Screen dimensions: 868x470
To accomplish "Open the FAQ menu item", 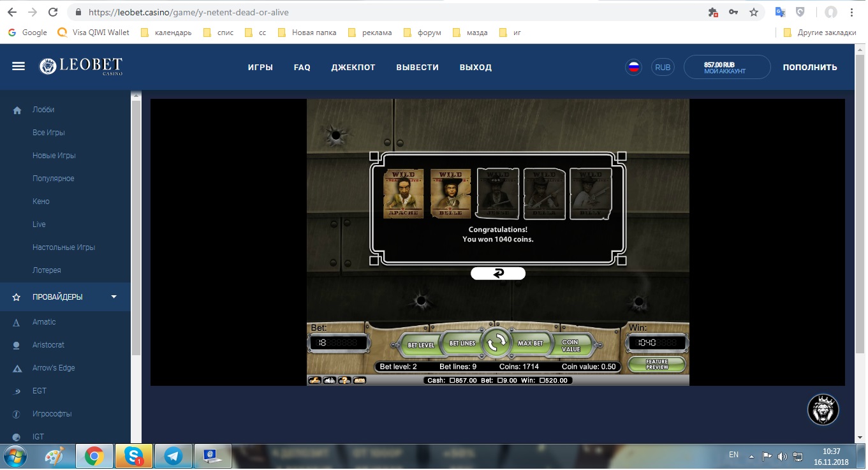I will (x=302, y=67).
